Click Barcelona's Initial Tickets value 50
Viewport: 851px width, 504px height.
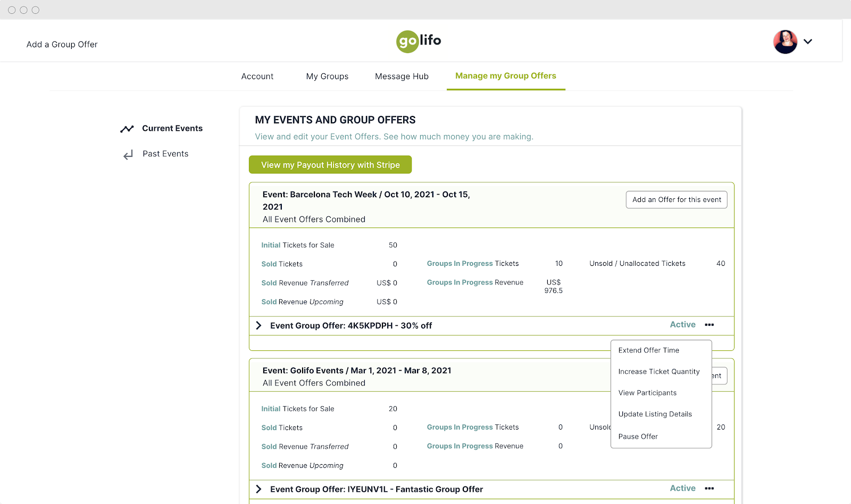click(x=393, y=245)
